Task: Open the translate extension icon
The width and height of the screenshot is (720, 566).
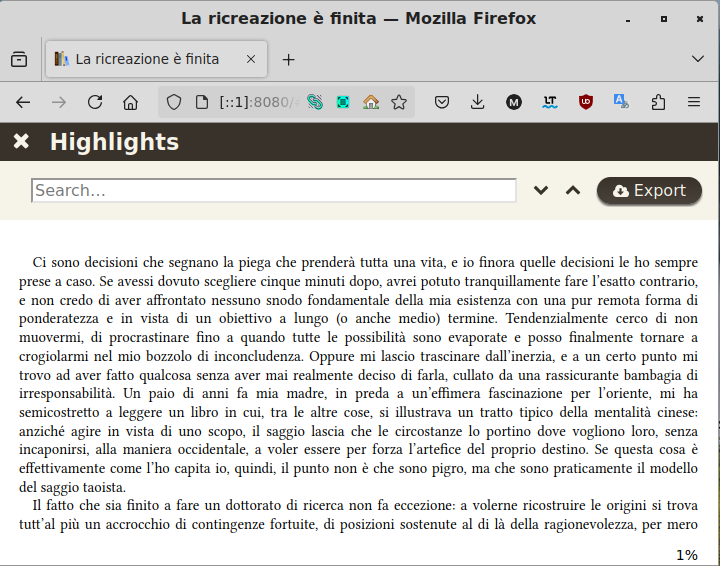Action: [x=621, y=102]
